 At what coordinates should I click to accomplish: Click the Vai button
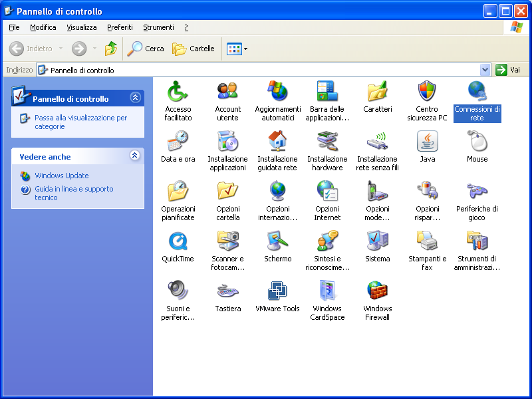(507, 70)
